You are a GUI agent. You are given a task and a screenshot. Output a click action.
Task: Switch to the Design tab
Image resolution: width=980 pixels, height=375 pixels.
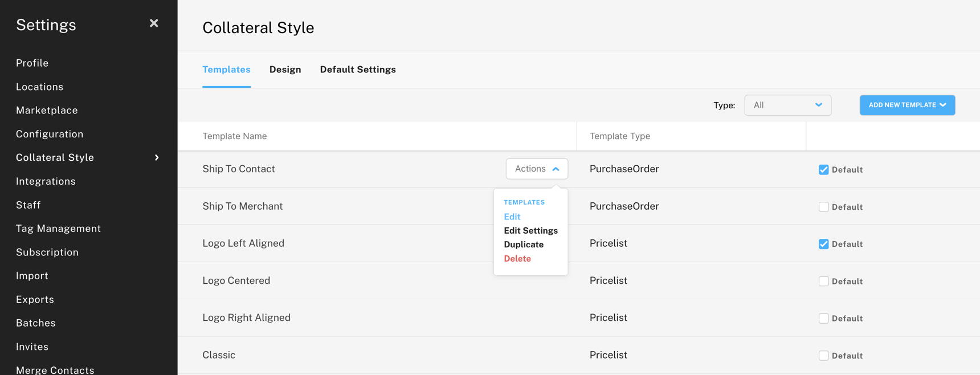coord(285,69)
